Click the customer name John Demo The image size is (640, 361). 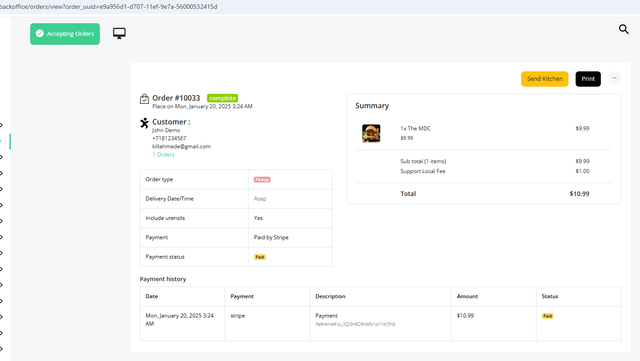[x=166, y=130]
